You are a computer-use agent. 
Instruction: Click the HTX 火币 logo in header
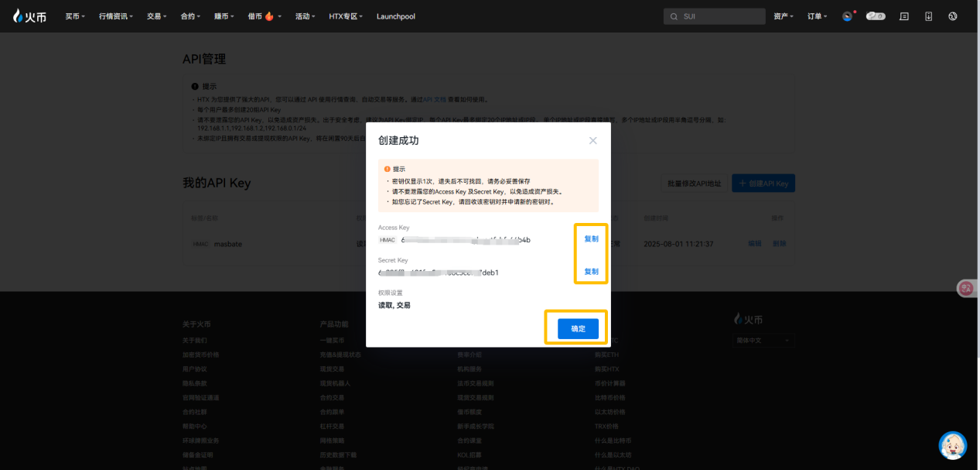tap(29, 15)
